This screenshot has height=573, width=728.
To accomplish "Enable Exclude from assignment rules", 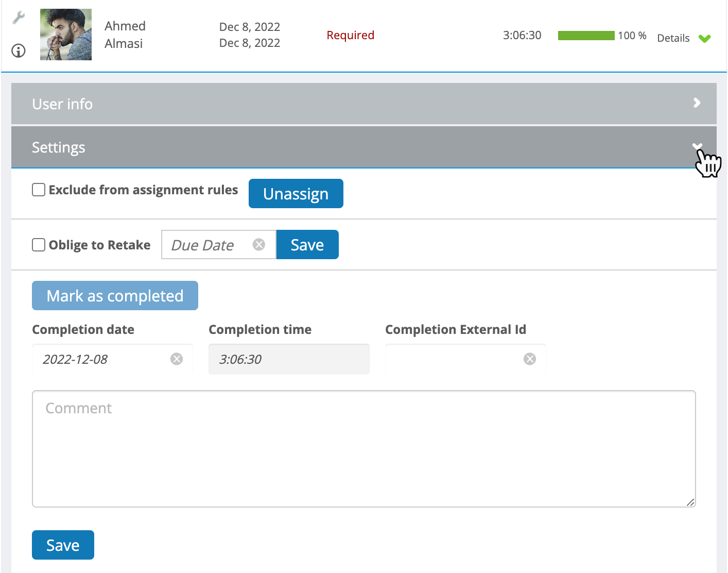I will pos(39,190).
